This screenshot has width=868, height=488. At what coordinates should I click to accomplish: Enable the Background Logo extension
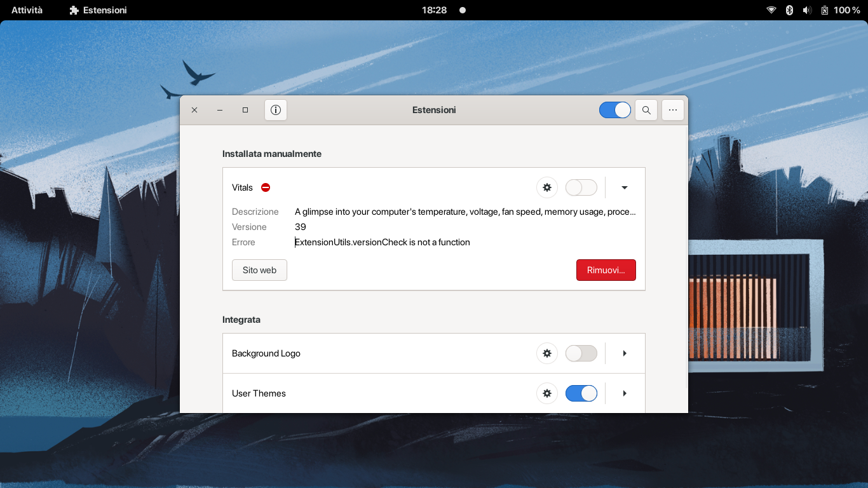[581, 353]
